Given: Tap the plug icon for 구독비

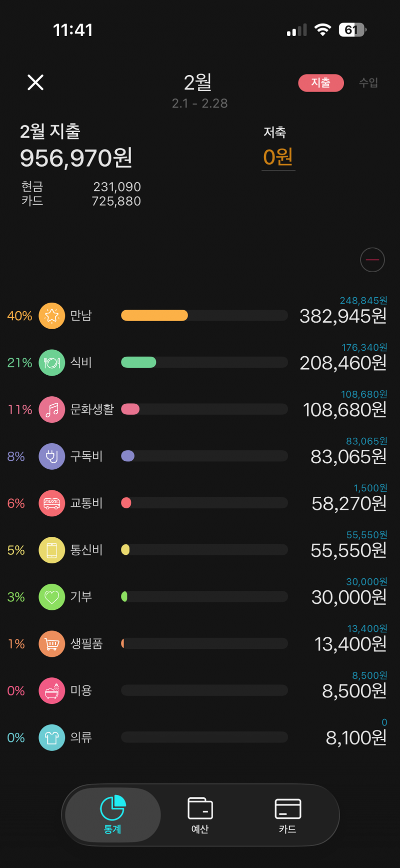Looking at the screenshot, I should [52, 456].
